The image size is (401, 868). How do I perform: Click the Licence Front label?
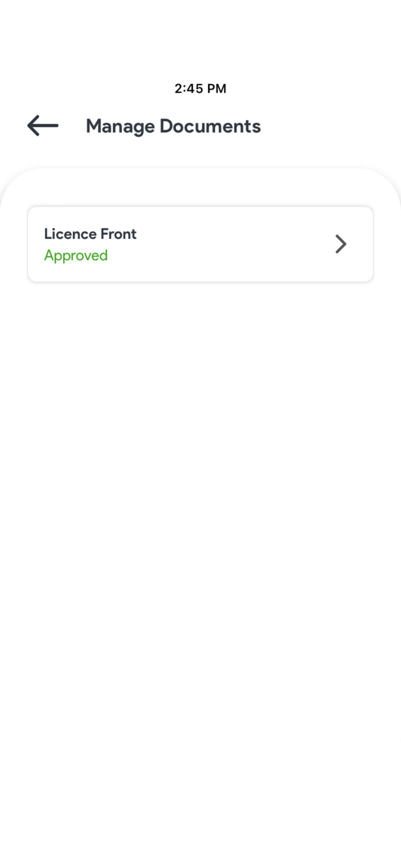90,234
